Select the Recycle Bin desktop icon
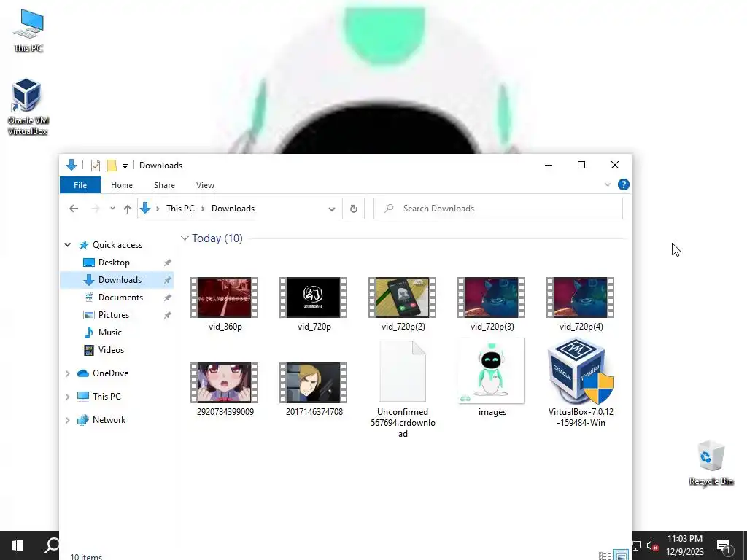The image size is (747, 560). pos(711,463)
